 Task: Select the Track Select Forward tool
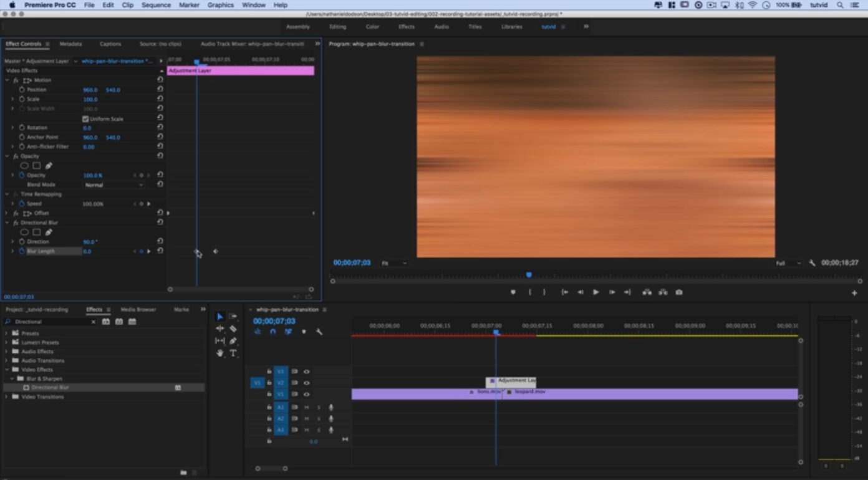(x=234, y=317)
